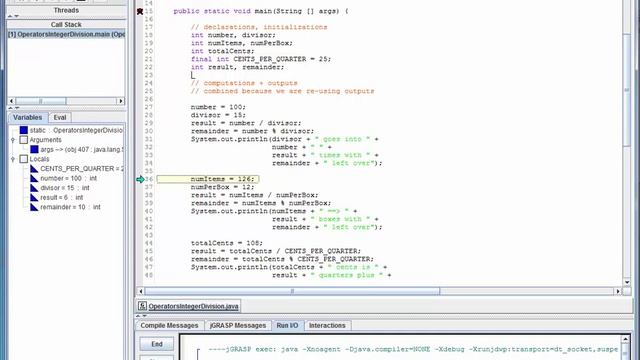This screenshot has width=640, height=360.
Task: Click the 'Locals' label in Variables tree
Action: [x=39, y=159]
